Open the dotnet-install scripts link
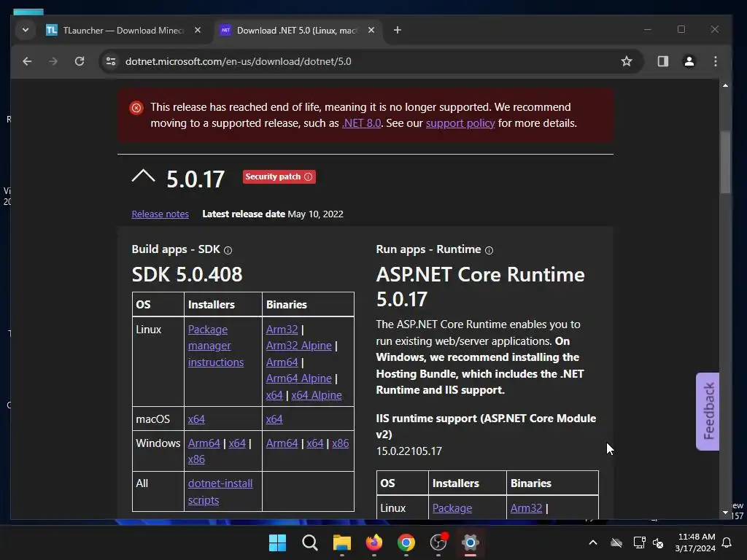Viewport: 747px width, 560px height. click(x=220, y=492)
